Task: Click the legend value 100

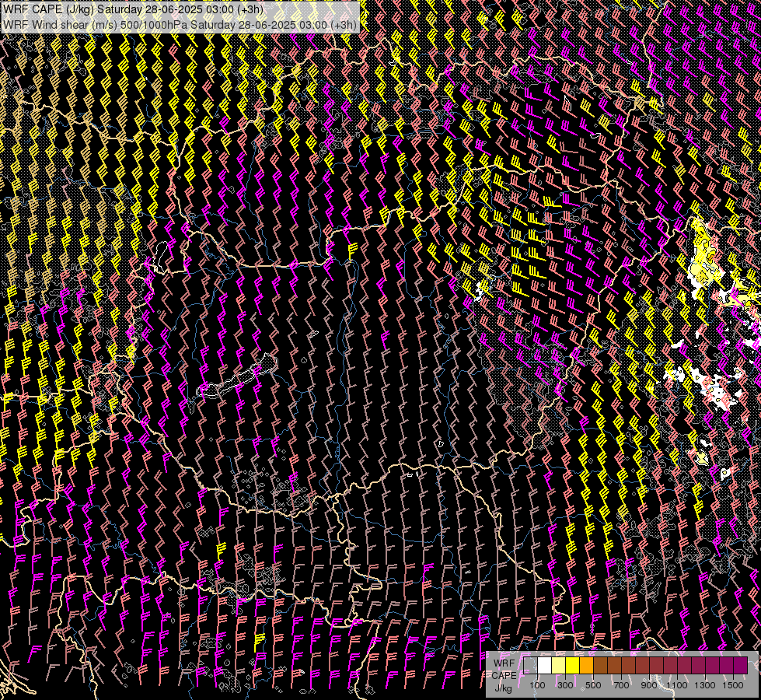Action: tap(537, 685)
